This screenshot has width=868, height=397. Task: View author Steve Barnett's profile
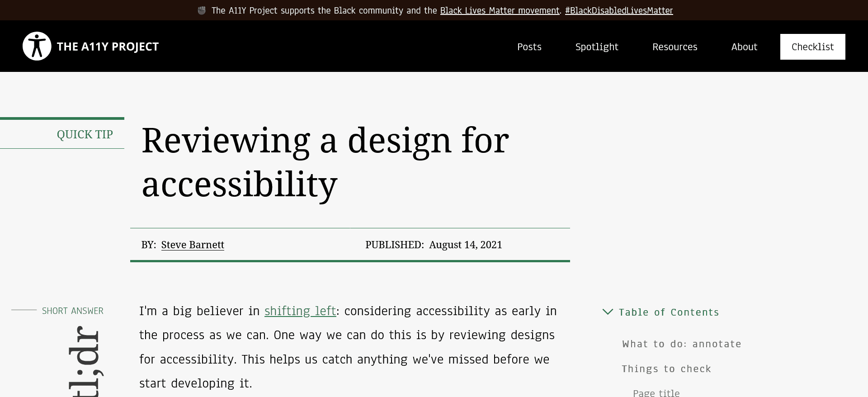[x=192, y=245]
